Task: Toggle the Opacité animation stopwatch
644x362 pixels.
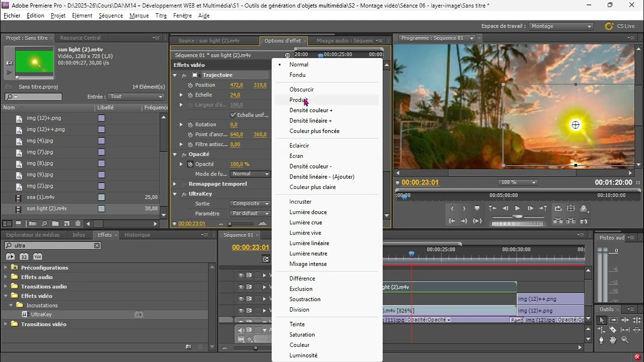Action: point(190,164)
